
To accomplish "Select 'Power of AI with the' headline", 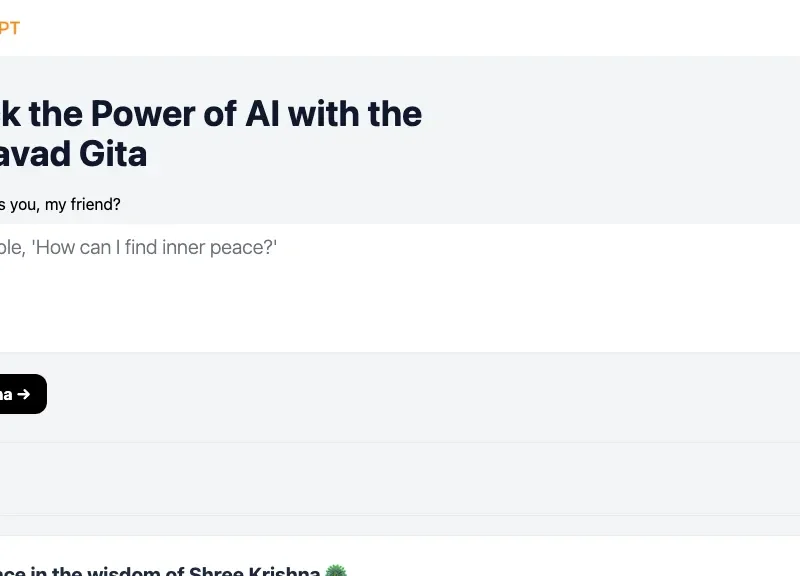I will pyautogui.click(x=256, y=113).
